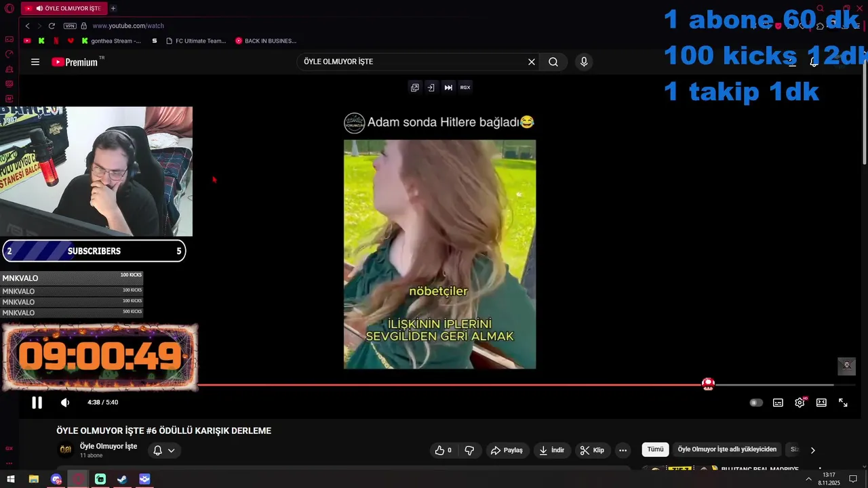Screen dimensions: 868x488
Task: Select 'Öyle Olmuyor İşte adlı yükleyiciden' chip
Action: [x=727, y=449]
